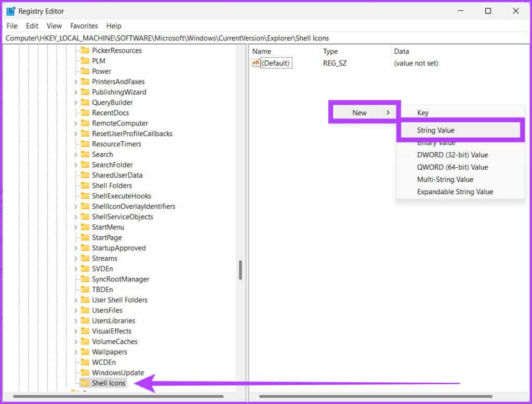Click the Shell Icons folder icon

pos(85,383)
